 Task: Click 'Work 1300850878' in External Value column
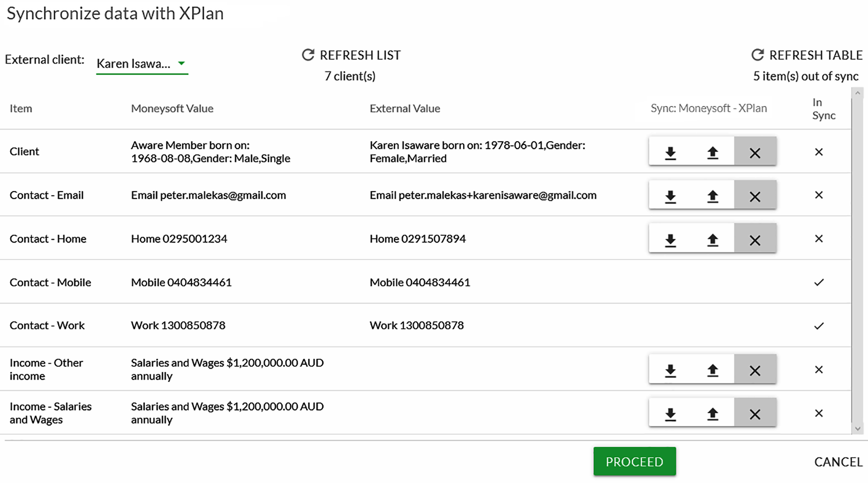(x=417, y=325)
